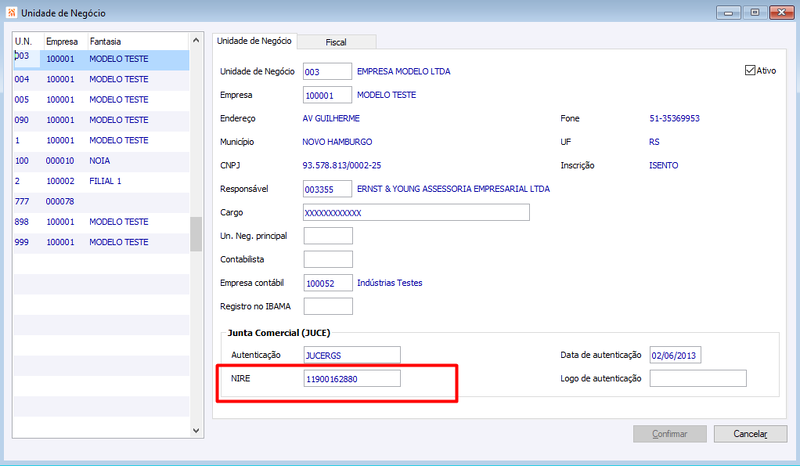Select row 777 with empresa 000078
This screenshot has height=466, width=800.
pos(101,202)
